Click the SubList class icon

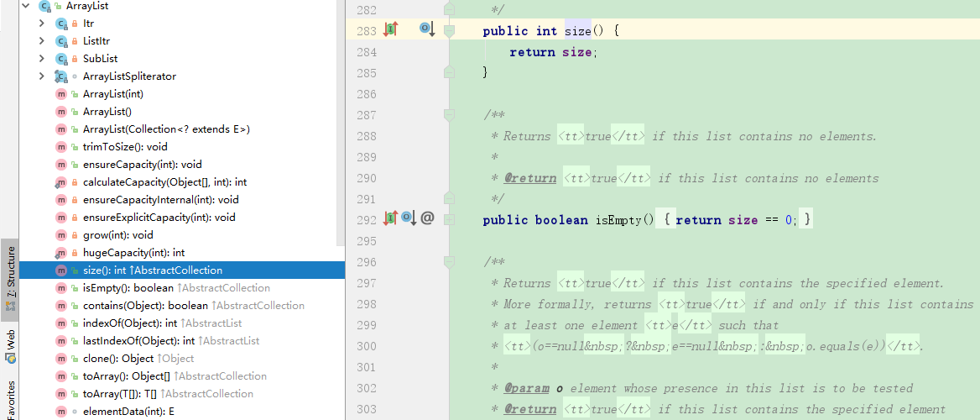coord(60,59)
